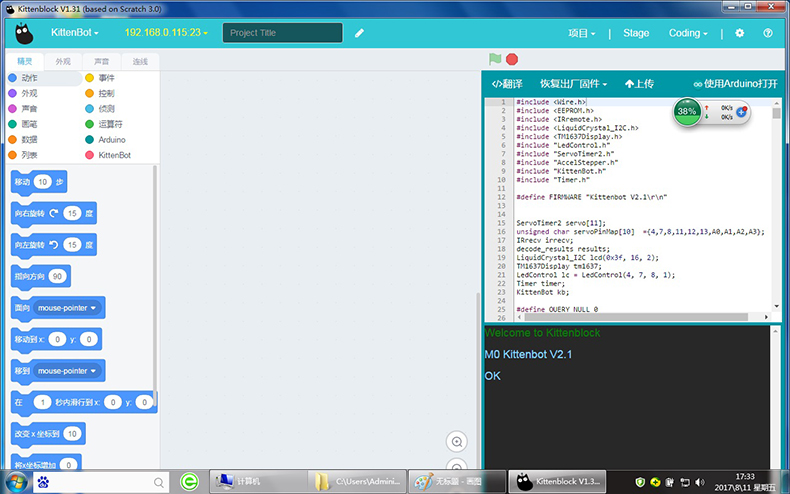
Task: Click the zoom in magnifier on workspace
Action: pyautogui.click(x=457, y=441)
